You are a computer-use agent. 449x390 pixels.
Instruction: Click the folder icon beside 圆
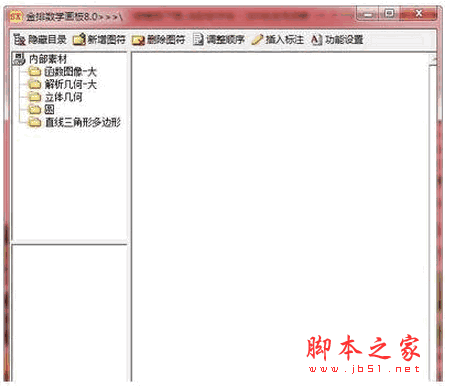34,109
